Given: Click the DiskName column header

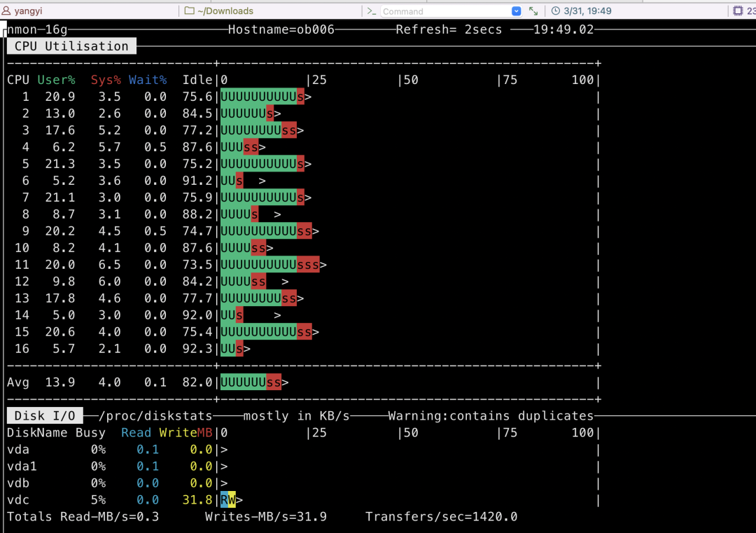Looking at the screenshot, I should click(x=37, y=433).
